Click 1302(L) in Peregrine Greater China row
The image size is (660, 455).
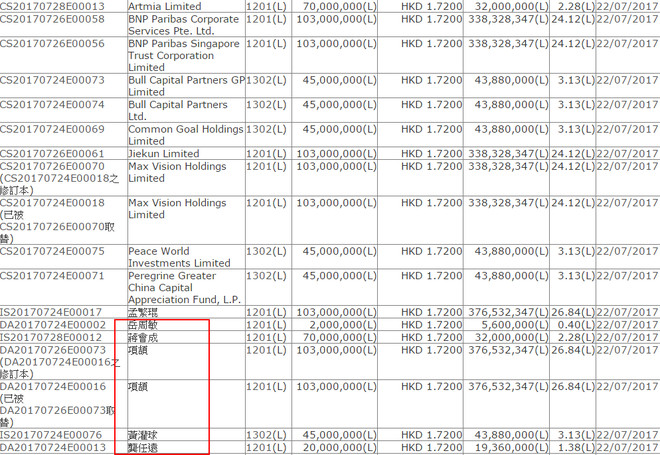pos(266,275)
